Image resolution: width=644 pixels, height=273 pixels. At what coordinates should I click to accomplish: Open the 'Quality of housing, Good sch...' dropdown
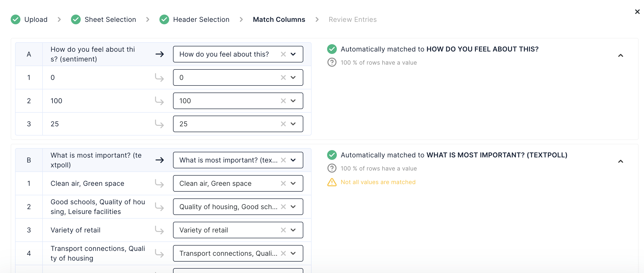point(293,207)
